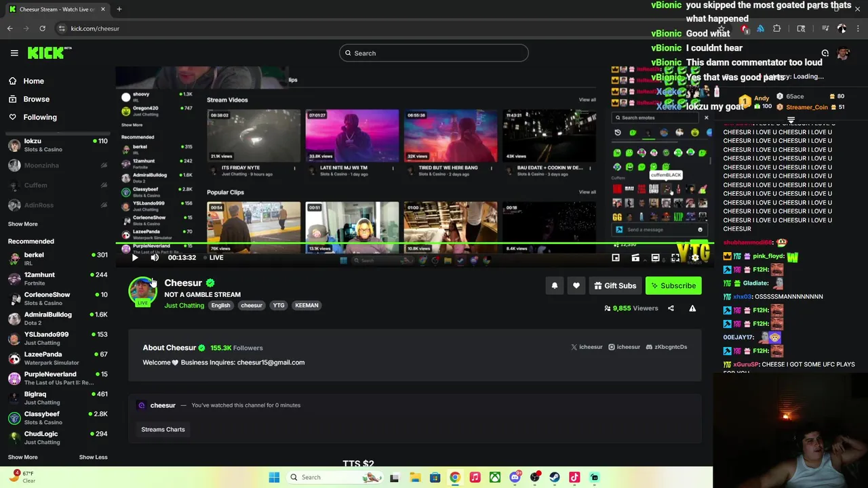Open the zKbcgntcDs Discord link
Screen dimensions: 868x488
click(667, 347)
